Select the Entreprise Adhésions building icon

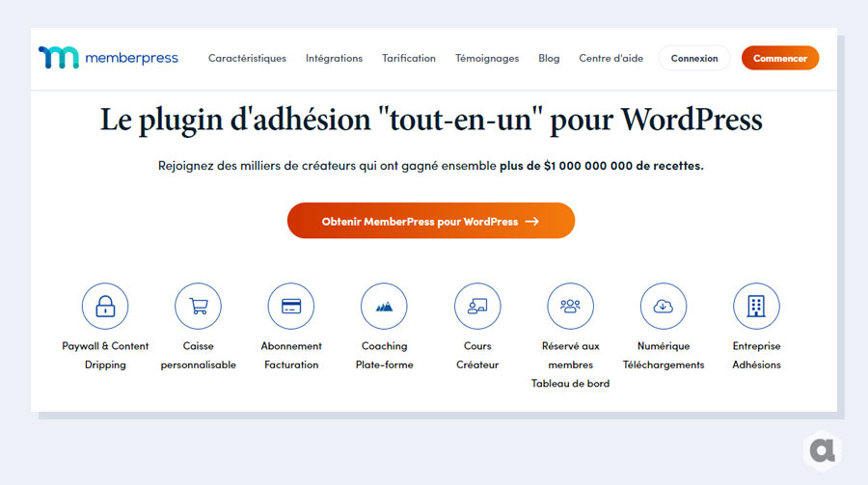[x=756, y=307]
